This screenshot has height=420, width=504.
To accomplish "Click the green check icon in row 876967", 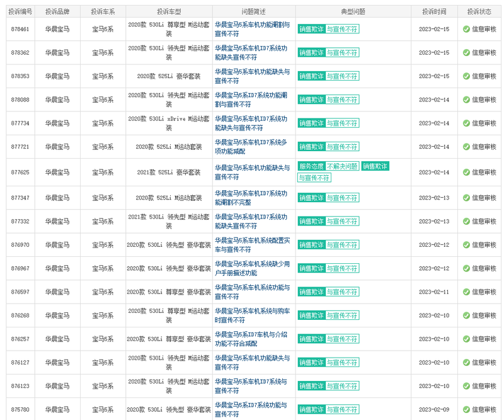I will [466, 268].
